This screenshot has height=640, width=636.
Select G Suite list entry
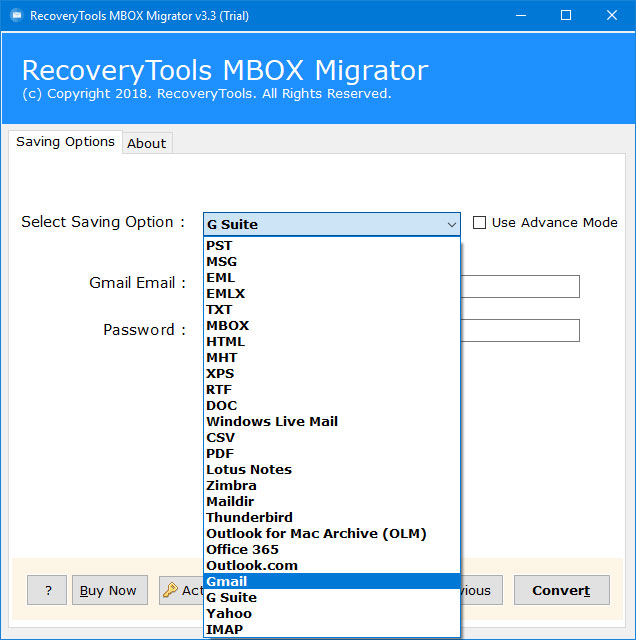[332, 598]
